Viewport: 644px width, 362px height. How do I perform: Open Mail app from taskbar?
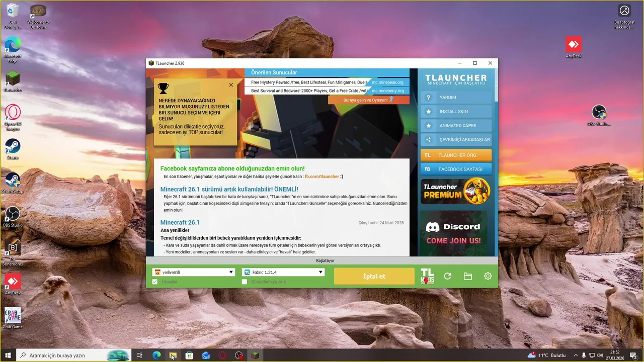[206, 355]
